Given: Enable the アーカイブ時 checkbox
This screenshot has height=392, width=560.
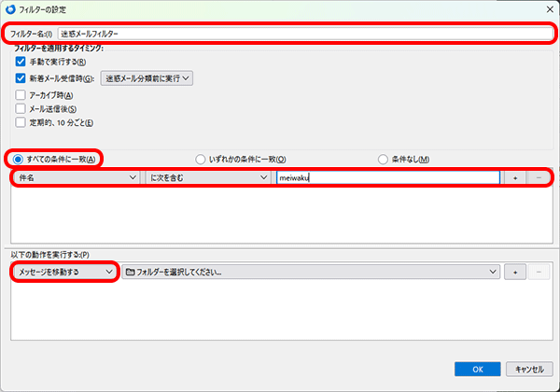Looking at the screenshot, I should point(21,95).
